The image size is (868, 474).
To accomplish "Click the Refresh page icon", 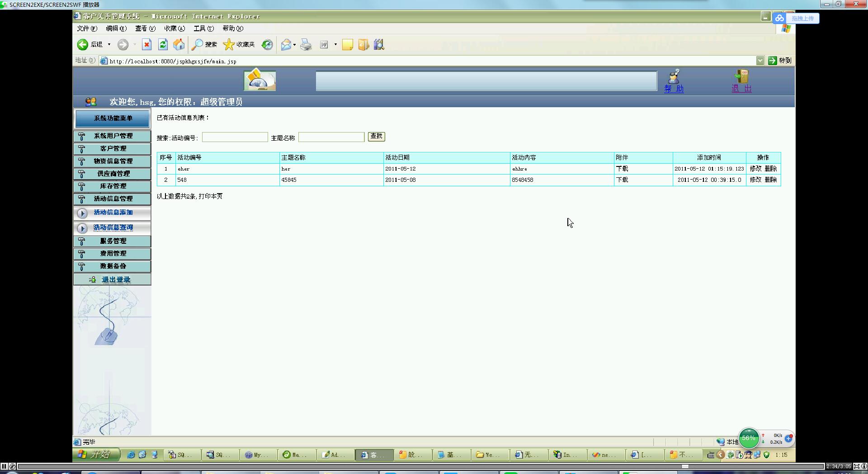I will pyautogui.click(x=163, y=44).
